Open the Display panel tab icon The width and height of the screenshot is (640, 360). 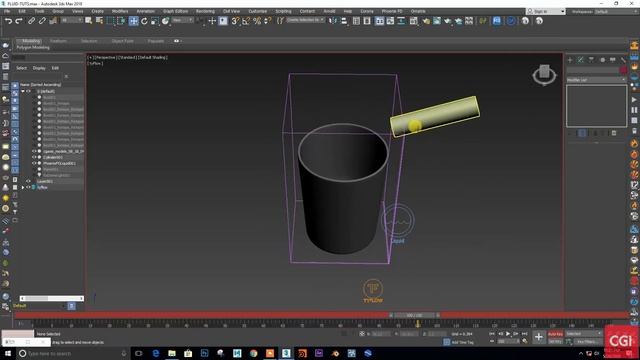613,60
